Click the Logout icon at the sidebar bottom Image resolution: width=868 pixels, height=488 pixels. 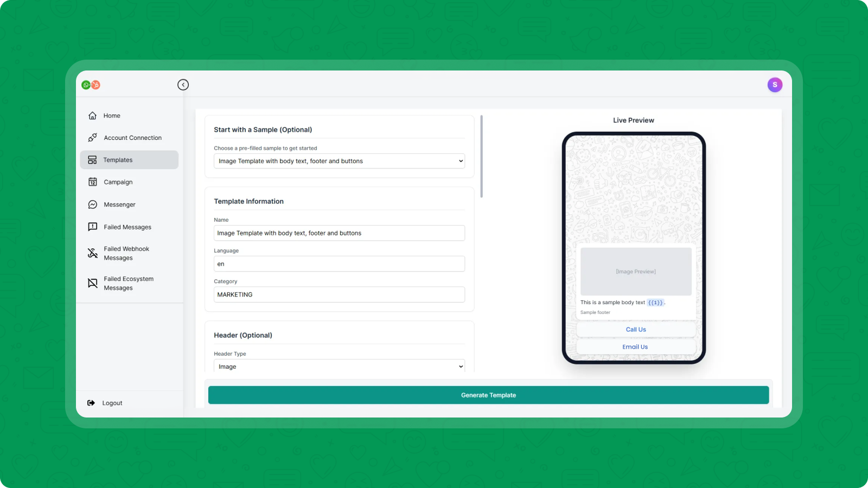(x=91, y=402)
